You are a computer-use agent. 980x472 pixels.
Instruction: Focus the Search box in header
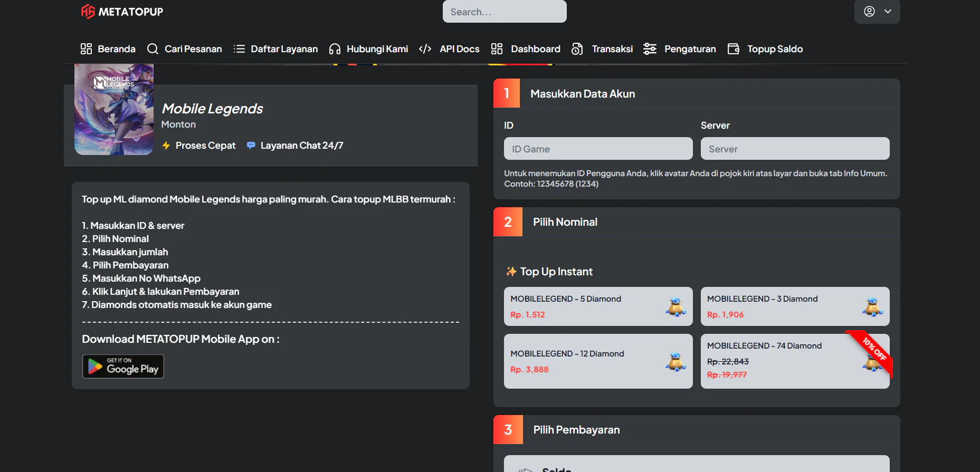[505, 12]
